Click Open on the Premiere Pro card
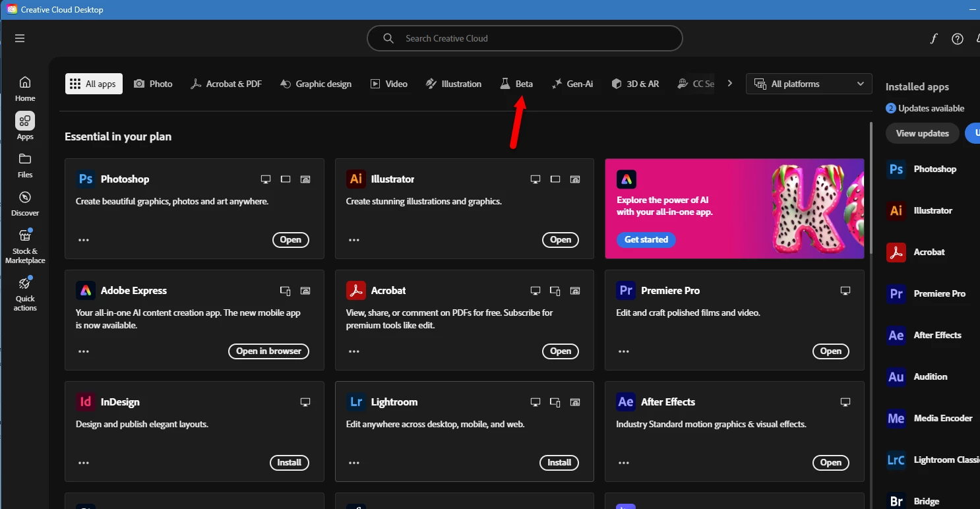980x509 pixels. [831, 351]
